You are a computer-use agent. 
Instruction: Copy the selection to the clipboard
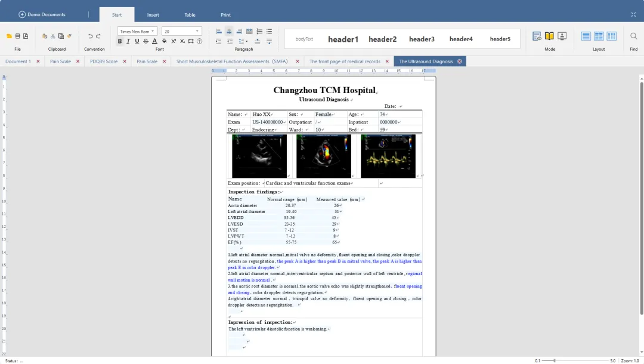click(x=61, y=36)
